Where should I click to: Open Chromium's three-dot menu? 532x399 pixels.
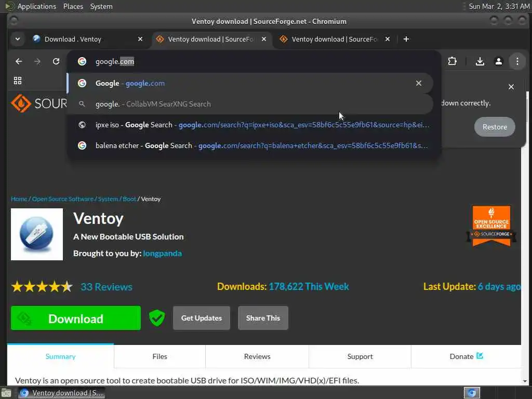click(x=517, y=61)
